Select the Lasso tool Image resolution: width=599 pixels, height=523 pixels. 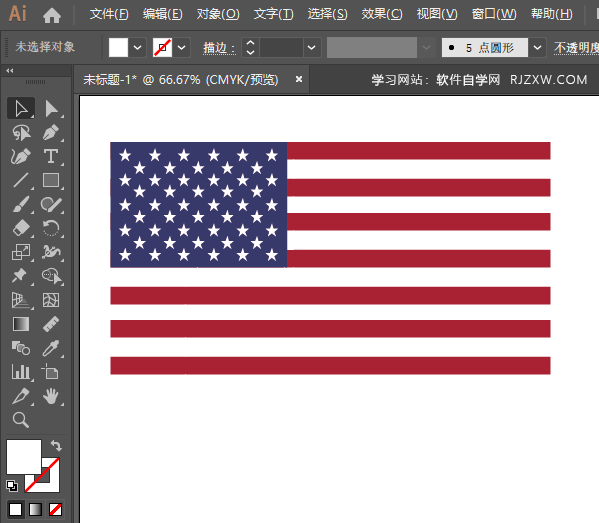click(21, 133)
